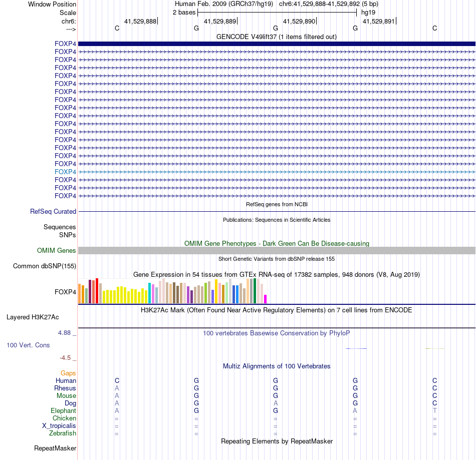Select the light blue FOXP4 transcript label
The image size is (476, 460).
[x=65, y=172]
